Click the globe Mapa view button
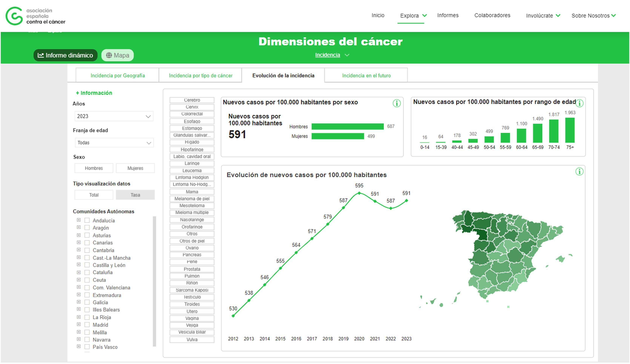Image resolution: width=630 pixels, height=364 pixels. [x=117, y=55]
